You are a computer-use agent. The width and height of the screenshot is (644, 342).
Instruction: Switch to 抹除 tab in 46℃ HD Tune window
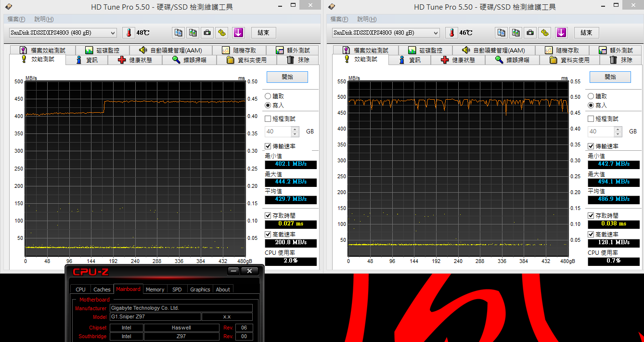[621, 60]
